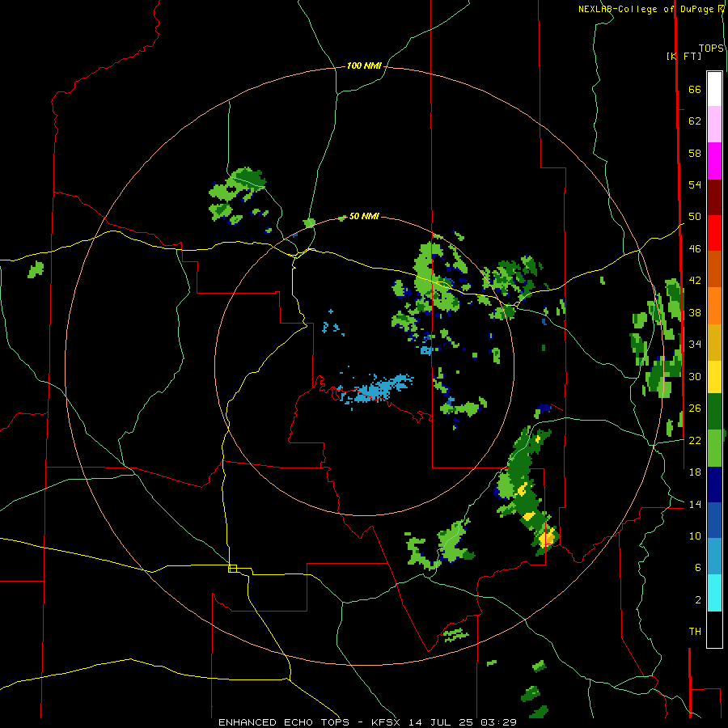This screenshot has width=728, height=728.
Task: Click the legend value 30
Action: coord(695,376)
